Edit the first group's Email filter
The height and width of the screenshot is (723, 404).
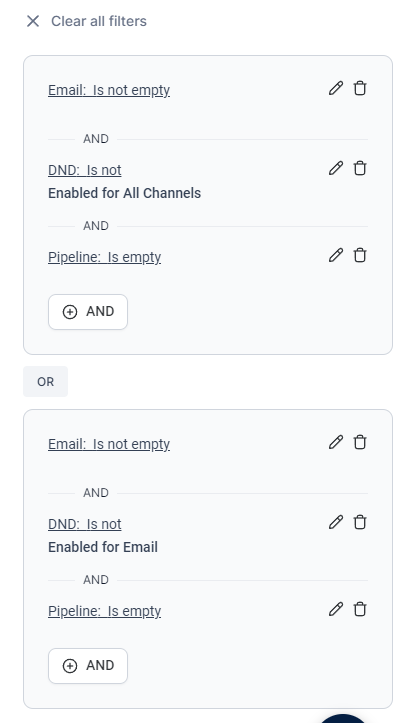pyautogui.click(x=336, y=88)
